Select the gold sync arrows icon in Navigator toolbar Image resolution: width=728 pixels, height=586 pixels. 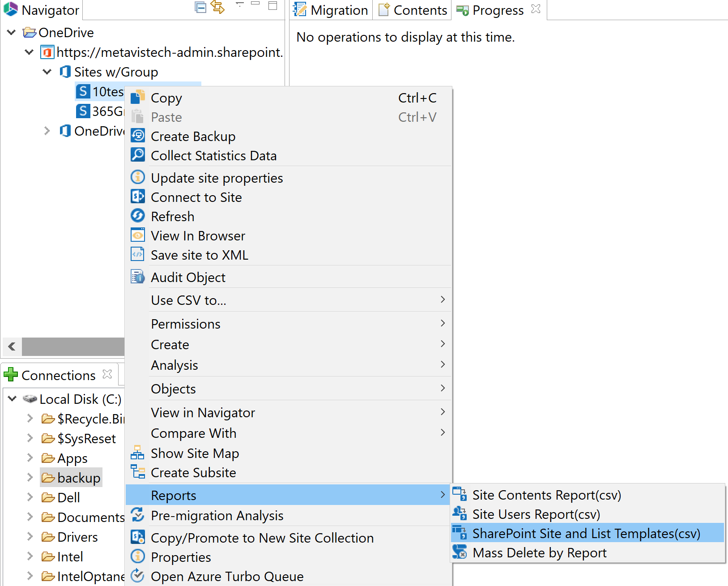218,8
